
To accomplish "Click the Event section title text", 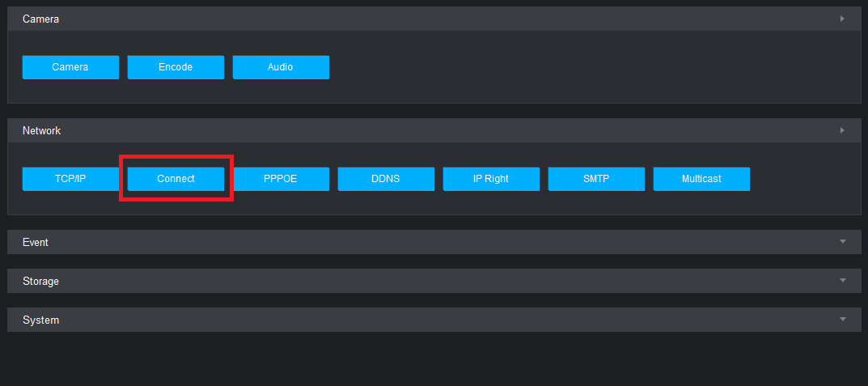I will [36, 242].
